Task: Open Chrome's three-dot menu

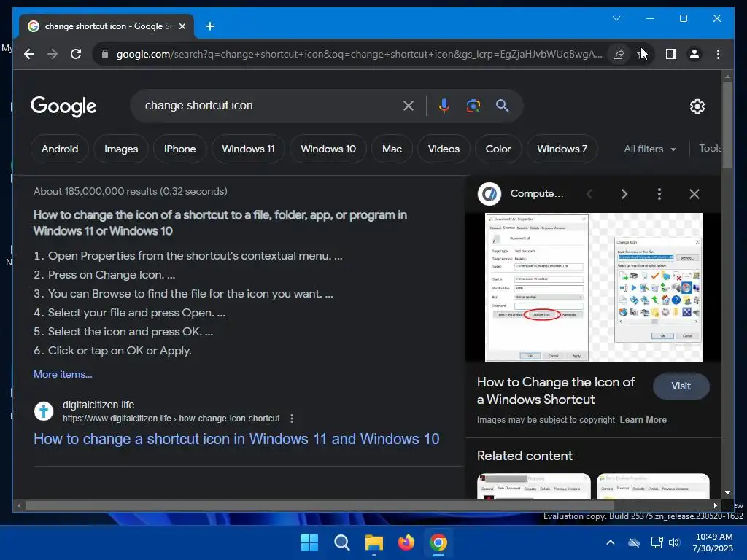Action: [718, 54]
